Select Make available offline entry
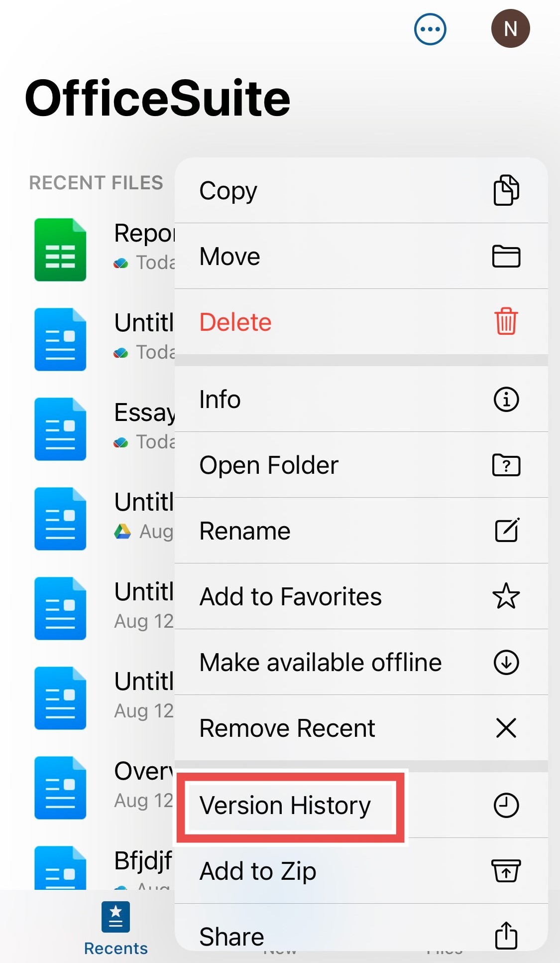Image resolution: width=560 pixels, height=963 pixels. coord(361,662)
